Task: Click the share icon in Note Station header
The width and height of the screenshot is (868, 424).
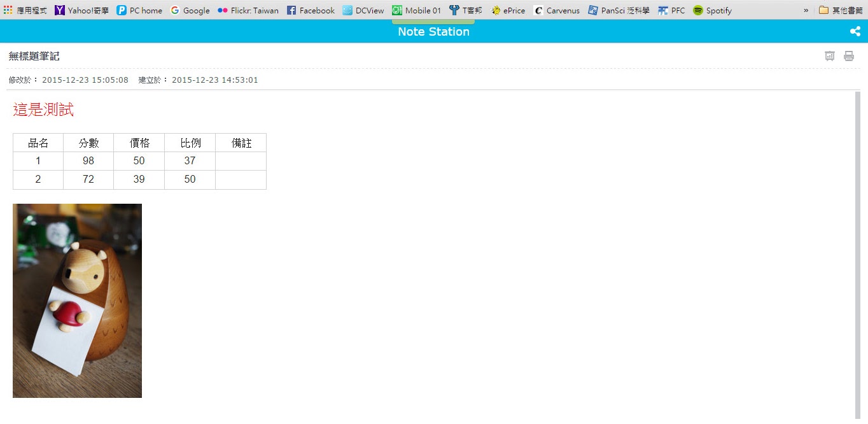Action: coord(855,31)
